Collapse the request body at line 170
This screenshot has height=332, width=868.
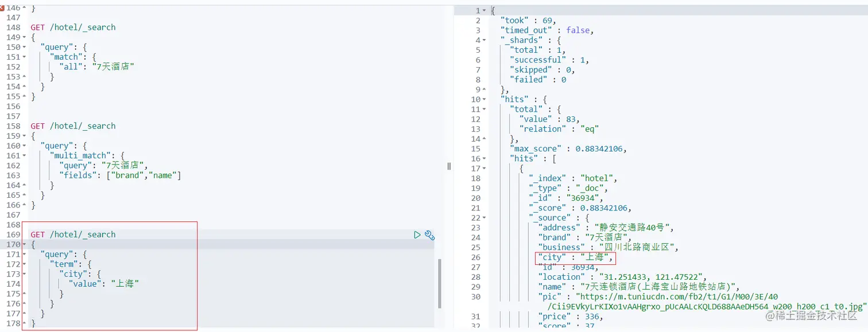pyautogui.click(x=24, y=244)
